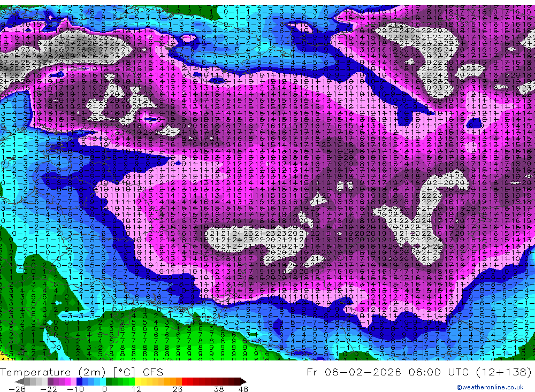Screen dimensions: 535x392
Task: Click the gray left arrow end of scale
Action: point(19,381)
